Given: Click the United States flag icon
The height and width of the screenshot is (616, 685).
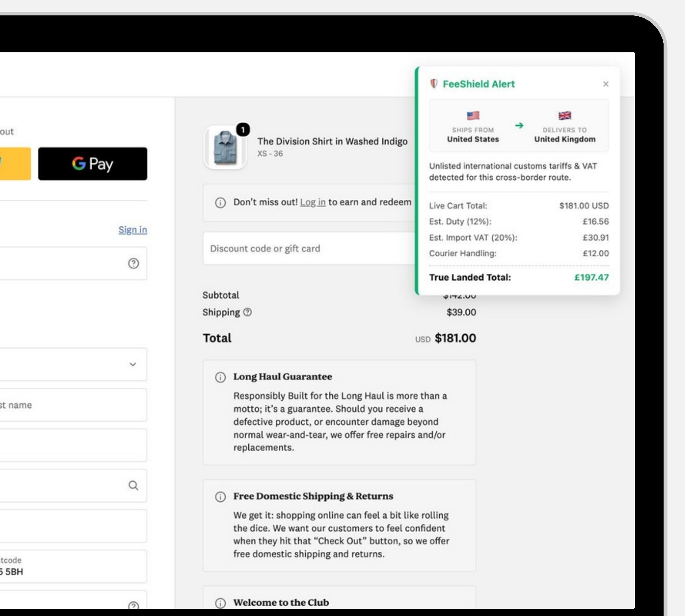Looking at the screenshot, I should (x=473, y=115).
